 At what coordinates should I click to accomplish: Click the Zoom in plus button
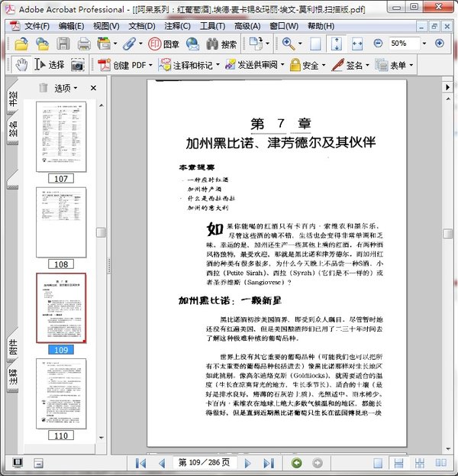(439, 44)
